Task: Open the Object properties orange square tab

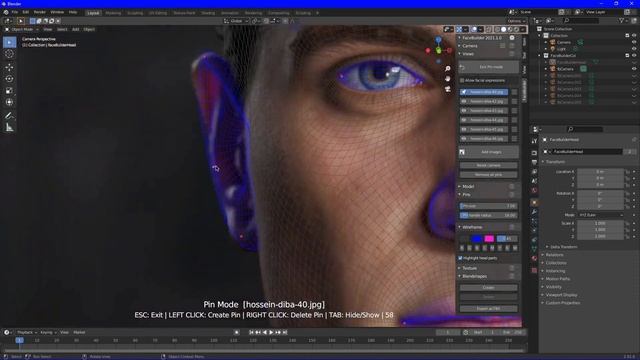Action: coord(534,202)
